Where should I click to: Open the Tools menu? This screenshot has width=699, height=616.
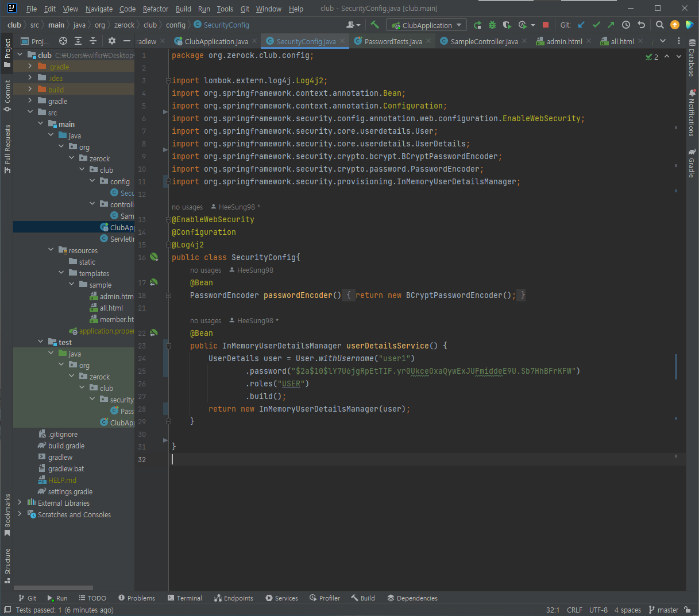(225, 9)
